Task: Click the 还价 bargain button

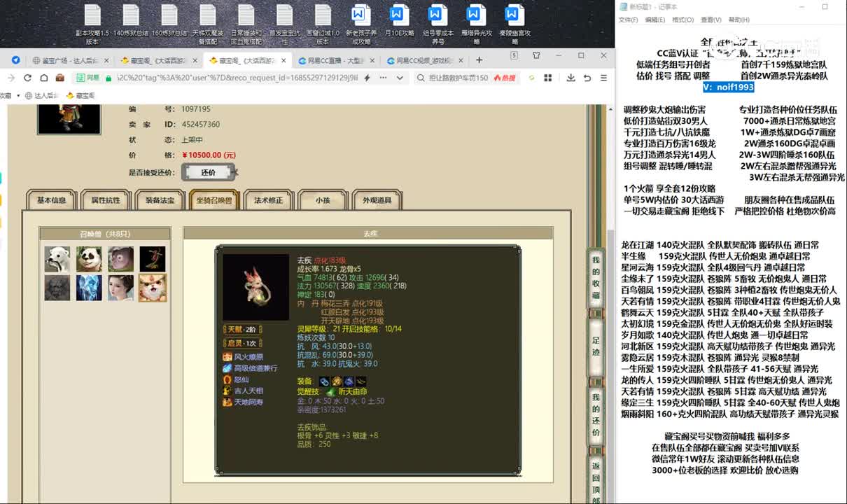Action: click(x=209, y=172)
